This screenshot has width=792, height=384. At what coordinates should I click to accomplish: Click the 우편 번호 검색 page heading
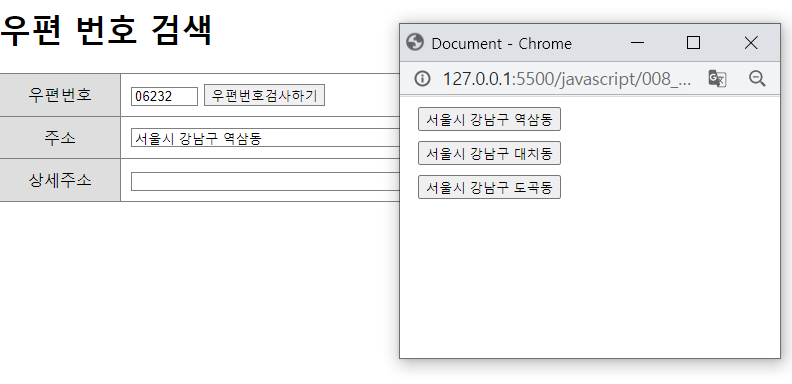pyautogui.click(x=106, y=30)
